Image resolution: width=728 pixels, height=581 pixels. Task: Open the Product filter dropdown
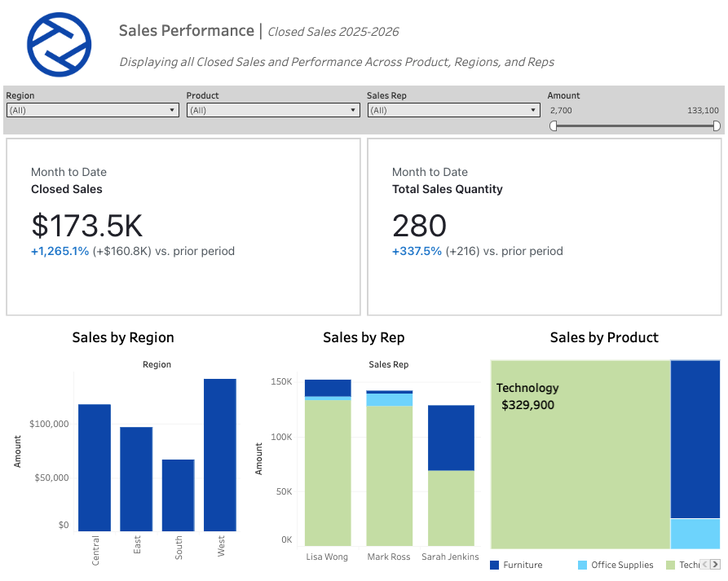tap(354, 109)
